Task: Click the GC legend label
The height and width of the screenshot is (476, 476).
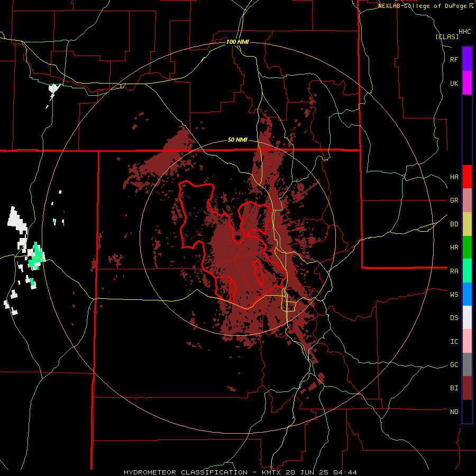Action: [x=454, y=365]
